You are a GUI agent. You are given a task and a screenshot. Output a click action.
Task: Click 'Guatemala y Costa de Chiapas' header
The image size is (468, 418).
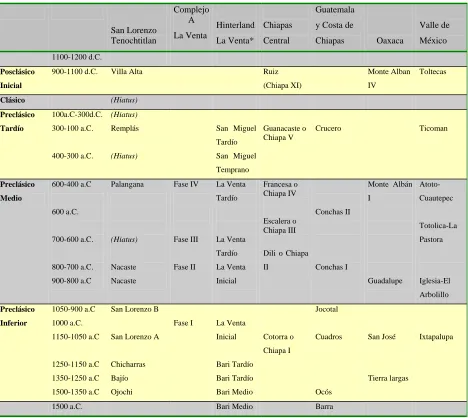pyautogui.click(x=334, y=25)
